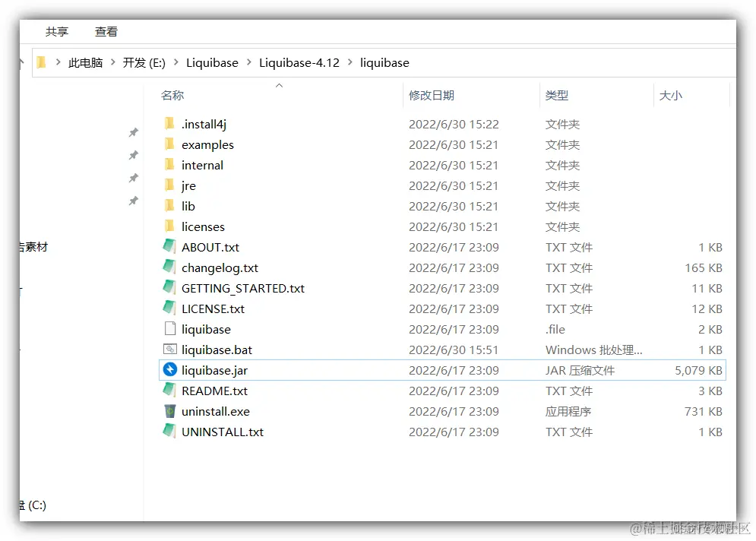The image size is (756, 541).
Task: Click the Windows 批处理... type text
Action: point(594,350)
